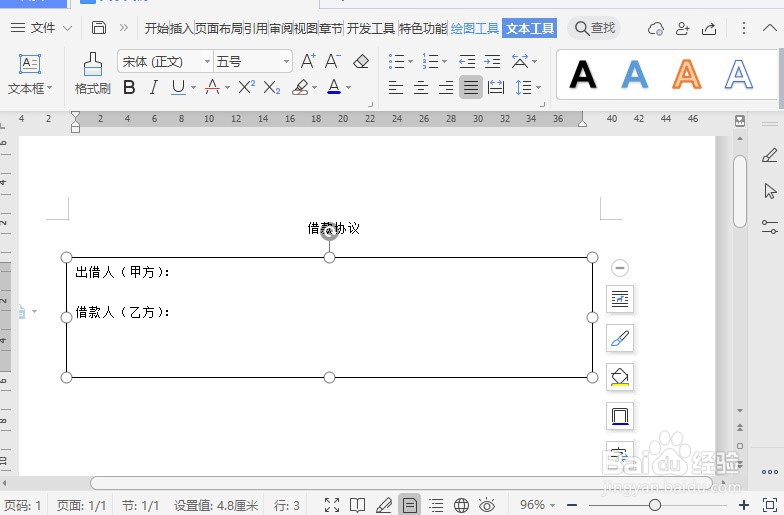This screenshot has height=515, width=784.
Task: Increase font size with the A+ icon
Action: [308, 62]
